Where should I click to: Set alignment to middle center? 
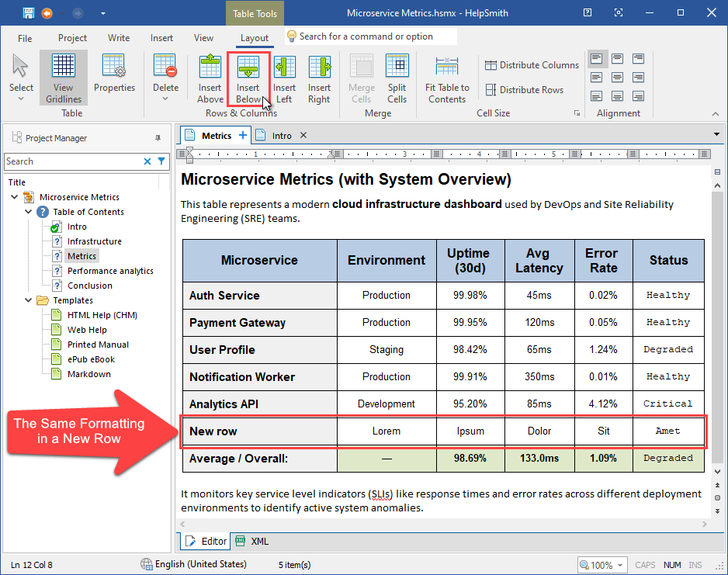click(x=617, y=77)
